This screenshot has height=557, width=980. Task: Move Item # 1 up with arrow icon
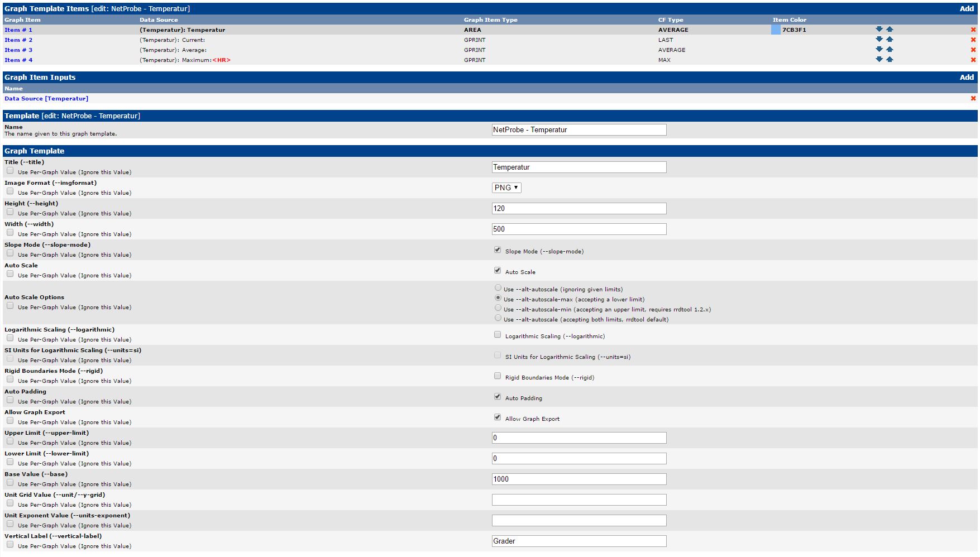[x=890, y=29]
